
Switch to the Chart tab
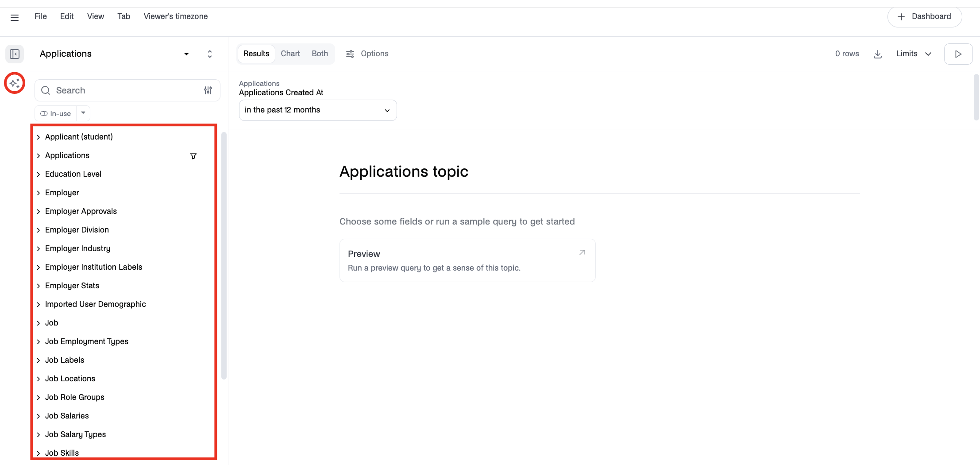pyautogui.click(x=290, y=54)
